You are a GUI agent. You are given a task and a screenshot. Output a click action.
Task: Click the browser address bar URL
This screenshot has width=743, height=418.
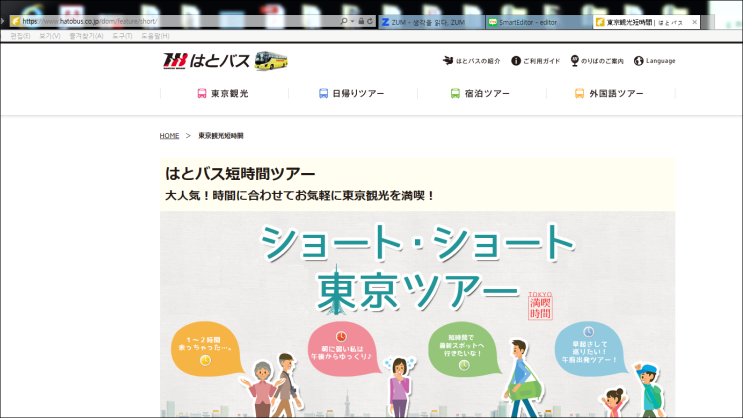[x=90, y=21]
